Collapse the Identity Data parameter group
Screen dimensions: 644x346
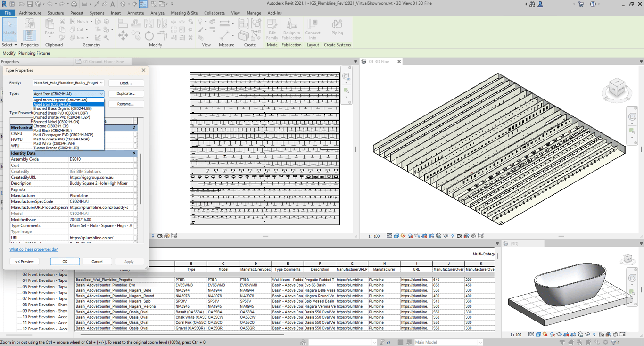click(134, 153)
